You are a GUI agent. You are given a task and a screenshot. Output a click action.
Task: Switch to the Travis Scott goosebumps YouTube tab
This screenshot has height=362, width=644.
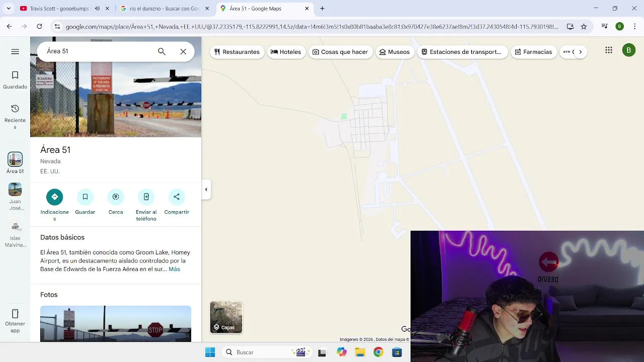59,9
